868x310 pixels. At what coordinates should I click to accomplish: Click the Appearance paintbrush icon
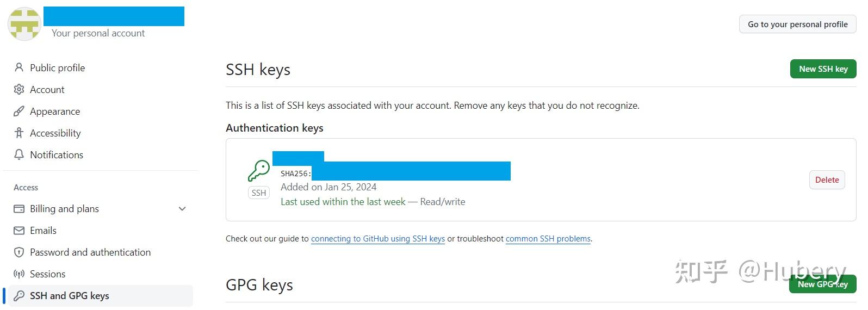point(19,111)
